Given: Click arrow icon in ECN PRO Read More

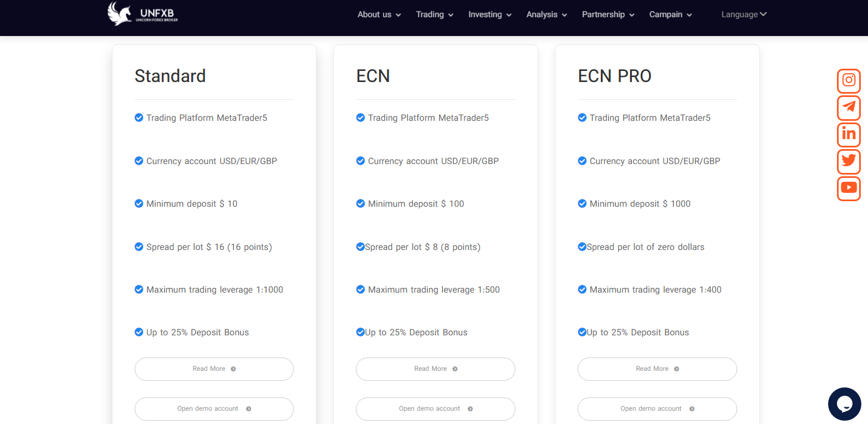Looking at the screenshot, I should (x=676, y=369).
